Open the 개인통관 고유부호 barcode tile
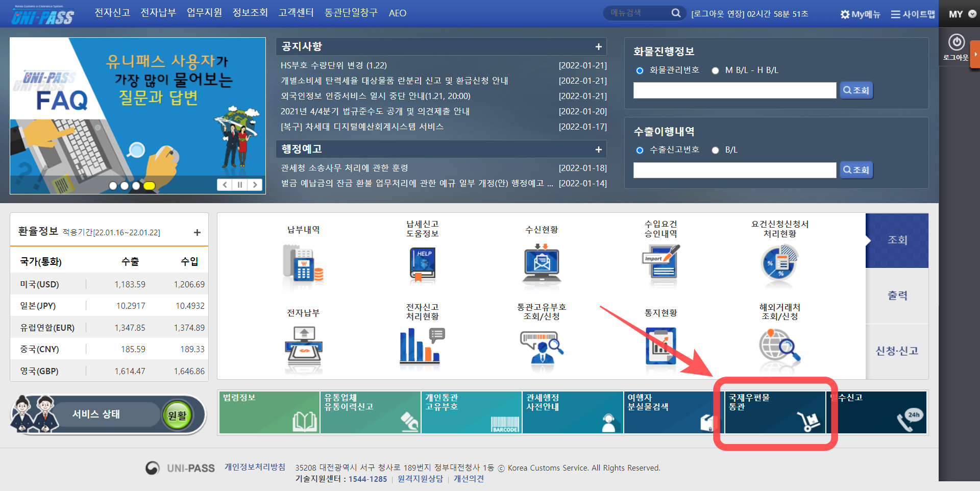980x491 pixels. pyautogui.click(x=472, y=412)
